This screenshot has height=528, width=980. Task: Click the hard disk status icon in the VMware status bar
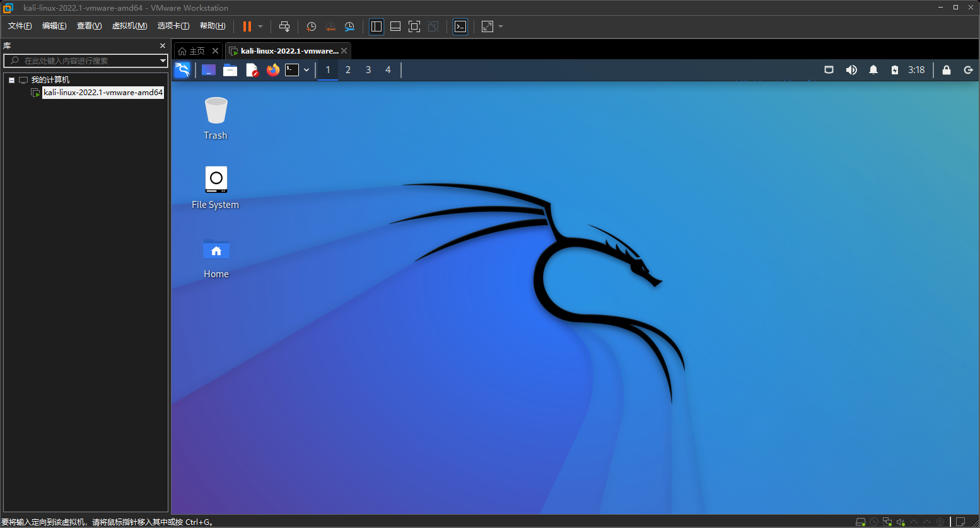(x=860, y=522)
